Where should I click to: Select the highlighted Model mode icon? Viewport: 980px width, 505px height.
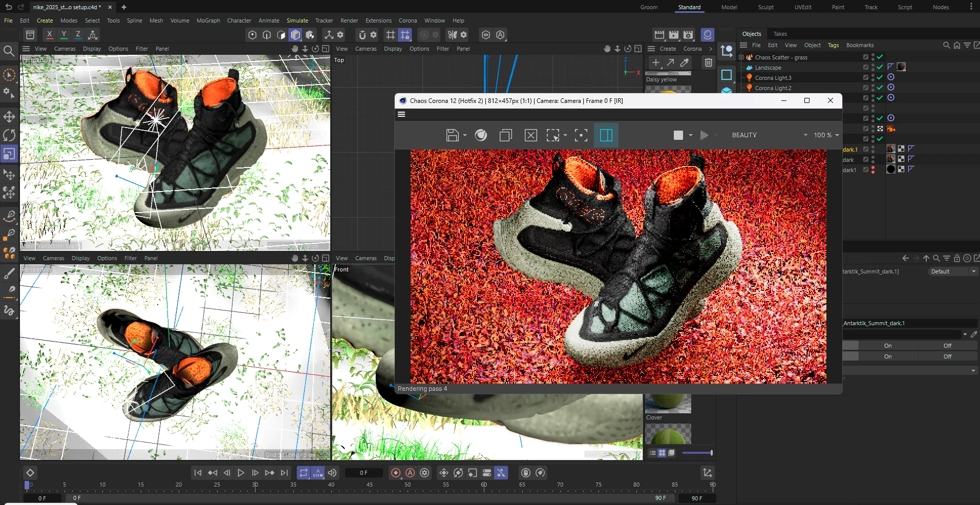point(295,35)
